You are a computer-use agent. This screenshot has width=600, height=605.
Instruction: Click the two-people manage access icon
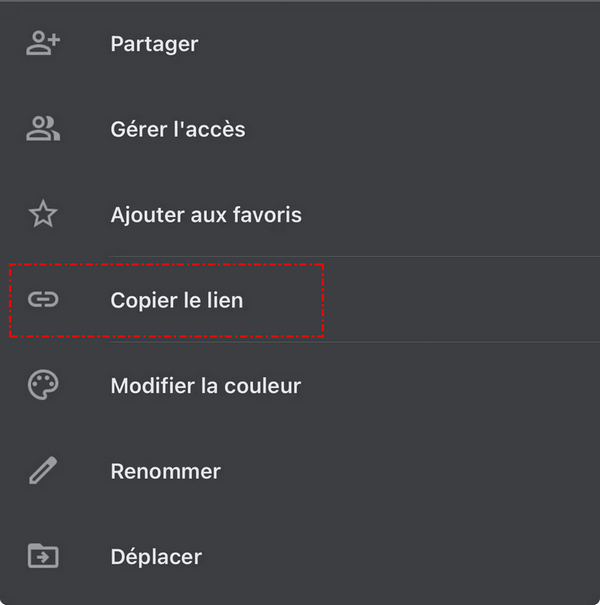[43, 129]
